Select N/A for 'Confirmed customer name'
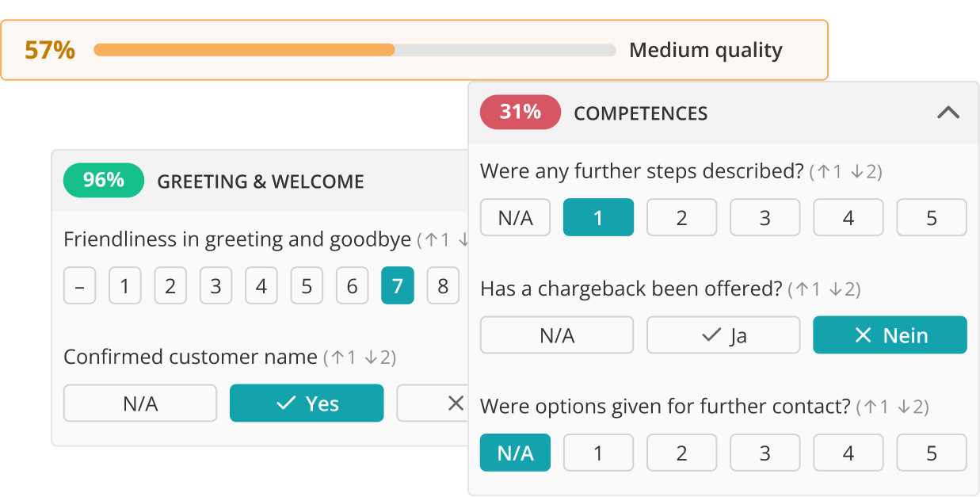The width and height of the screenshot is (980, 497). [x=139, y=403]
